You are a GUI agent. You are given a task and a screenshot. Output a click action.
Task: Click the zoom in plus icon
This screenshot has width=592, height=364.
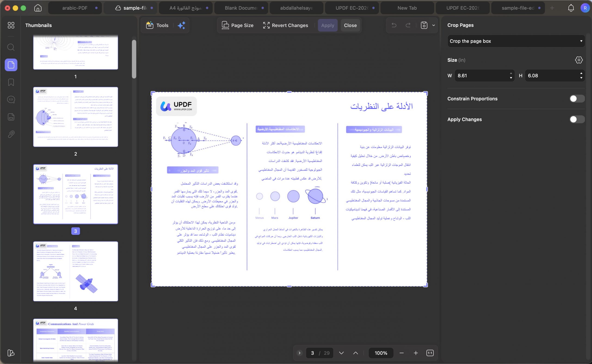pos(416,353)
